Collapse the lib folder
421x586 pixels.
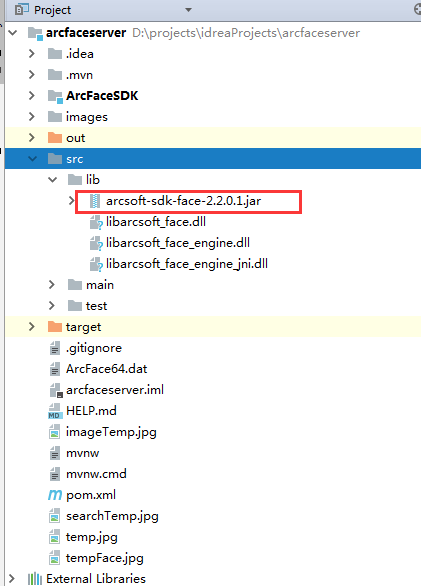click(53, 180)
